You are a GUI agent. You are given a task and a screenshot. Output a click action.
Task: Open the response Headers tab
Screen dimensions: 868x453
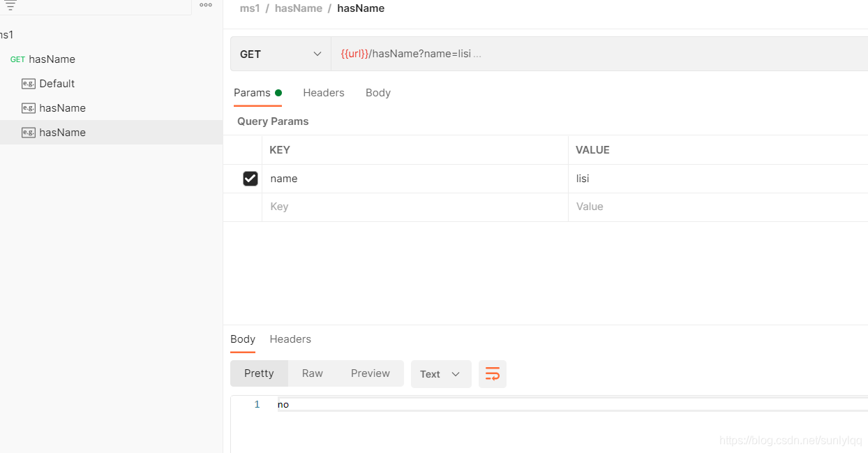click(x=290, y=339)
